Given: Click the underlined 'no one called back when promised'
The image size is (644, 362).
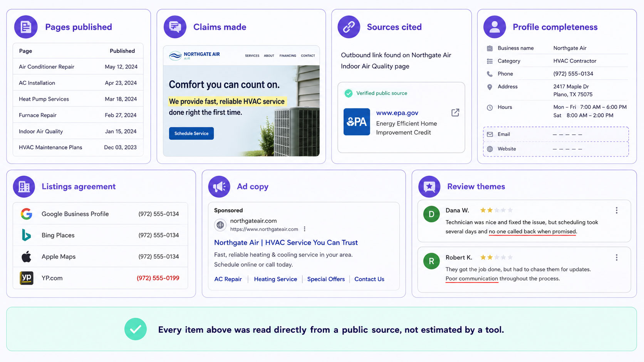Looking at the screenshot, I should [x=533, y=232].
